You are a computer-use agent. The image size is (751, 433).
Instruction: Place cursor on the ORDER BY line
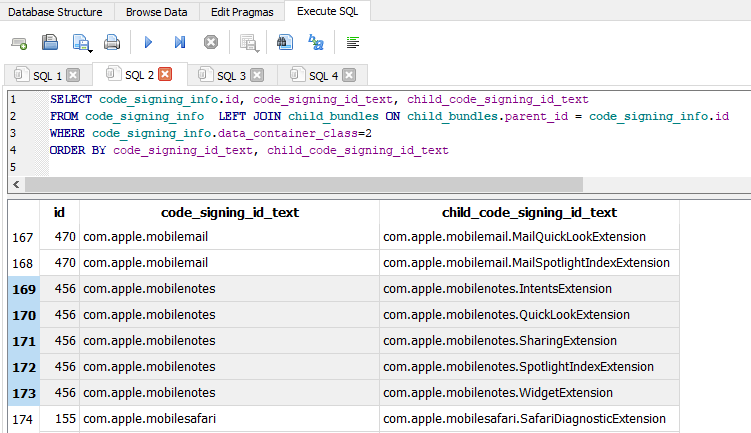(249, 150)
